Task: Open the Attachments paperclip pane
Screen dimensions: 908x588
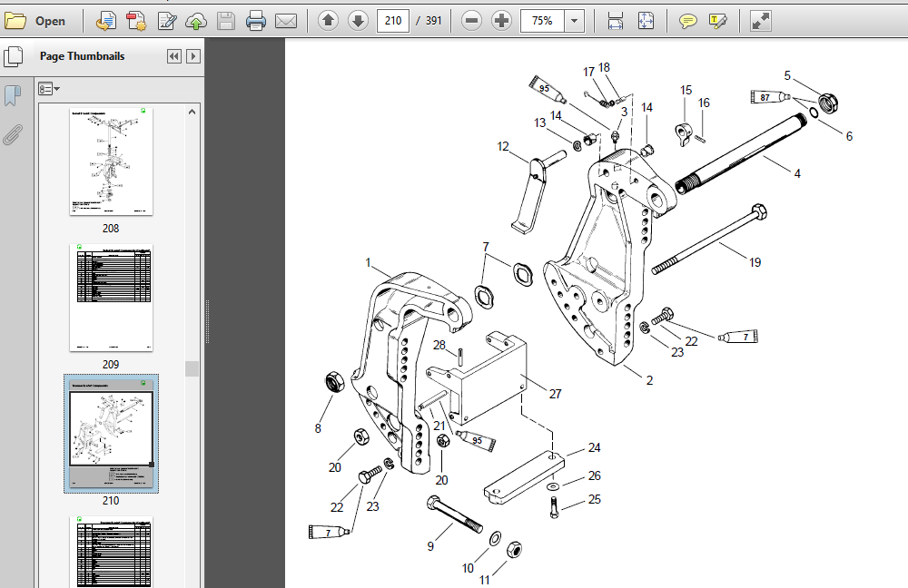Action: tap(13, 134)
